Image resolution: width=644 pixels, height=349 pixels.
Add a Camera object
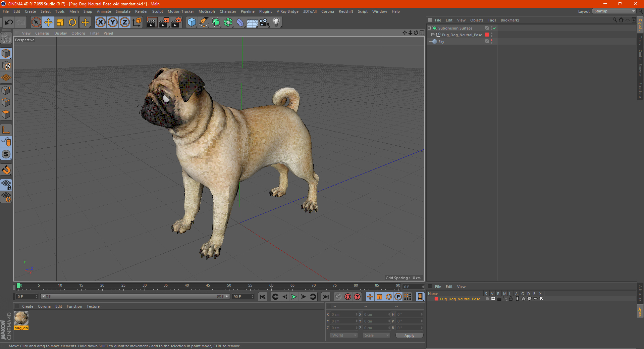pyautogui.click(x=264, y=22)
